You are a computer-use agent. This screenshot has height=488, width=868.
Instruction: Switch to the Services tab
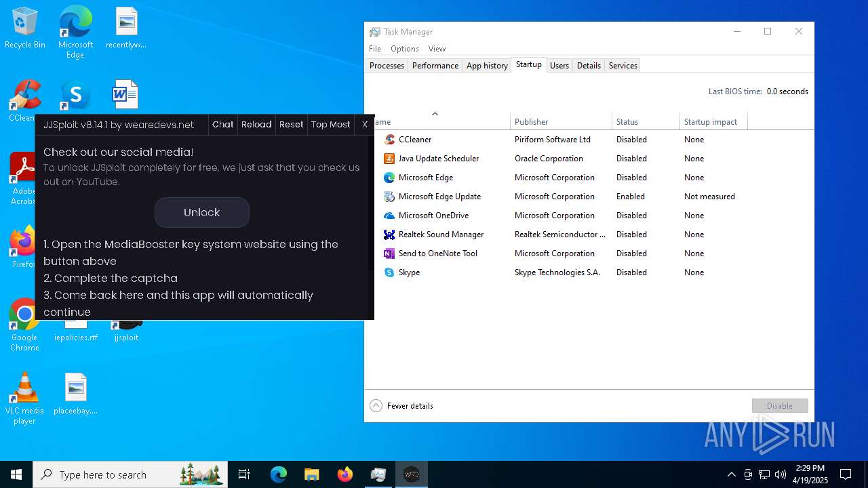623,66
